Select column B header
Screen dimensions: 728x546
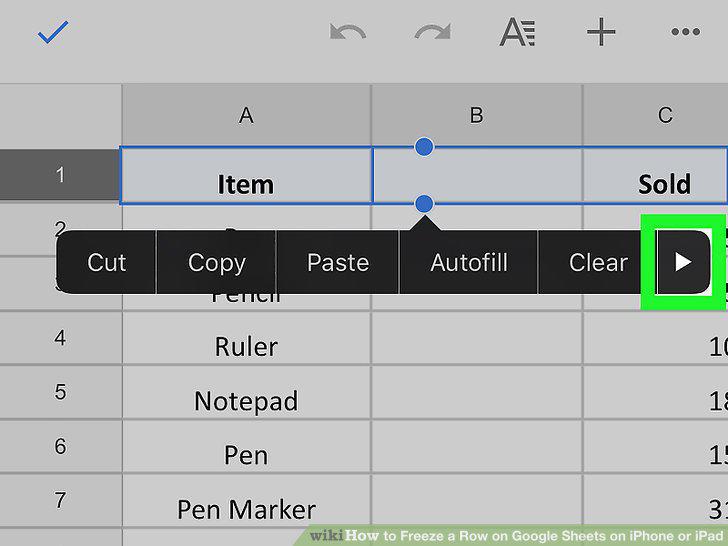click(x=477, y=115)
